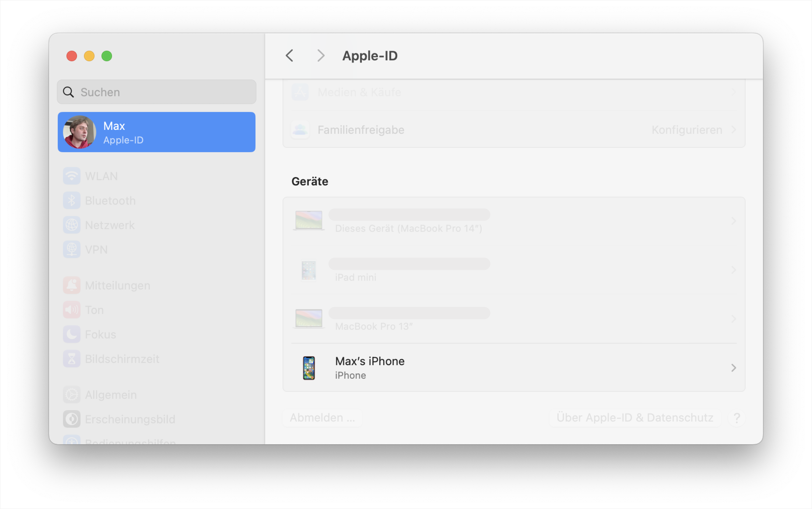
Task: Open WLAN sidebar entry
Action: [157, 176]
